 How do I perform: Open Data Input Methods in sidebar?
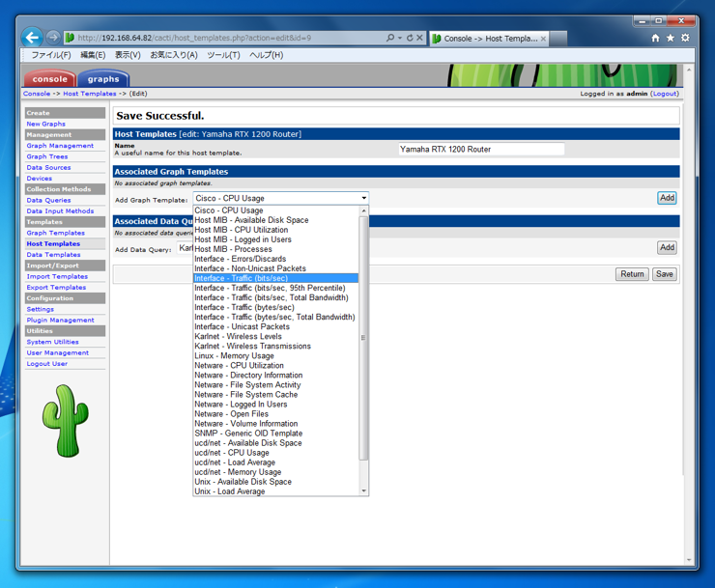(x=60, y=211)
